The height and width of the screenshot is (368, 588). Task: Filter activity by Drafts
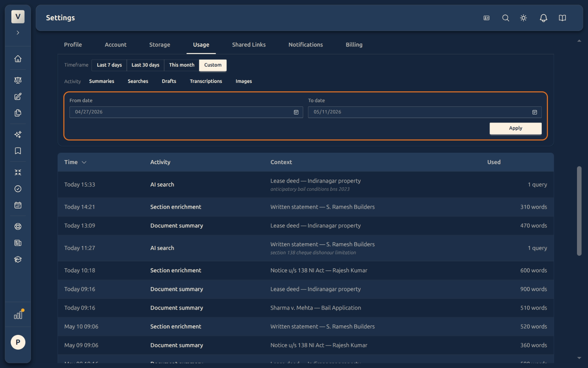[169, 81]
